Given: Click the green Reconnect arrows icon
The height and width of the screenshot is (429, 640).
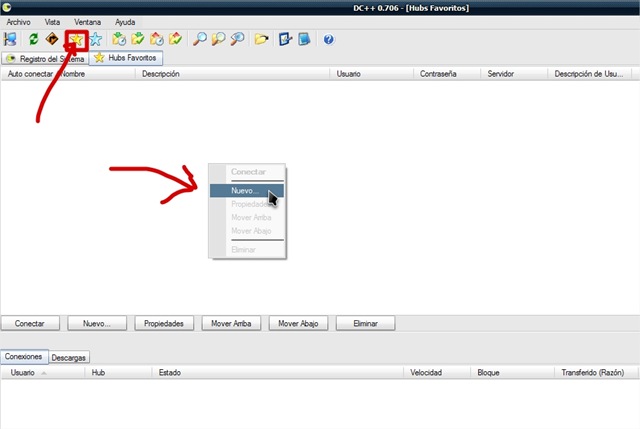Looking at the screenshot, I should 33,39.
